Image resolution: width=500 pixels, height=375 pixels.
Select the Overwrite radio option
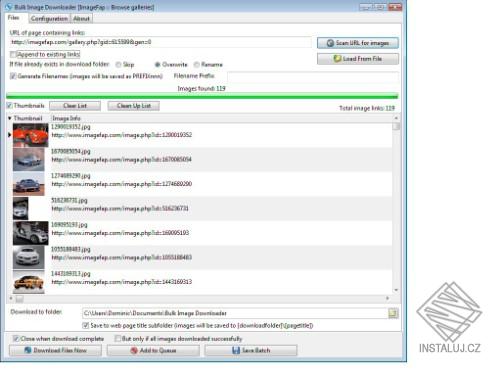pos(157,64)
